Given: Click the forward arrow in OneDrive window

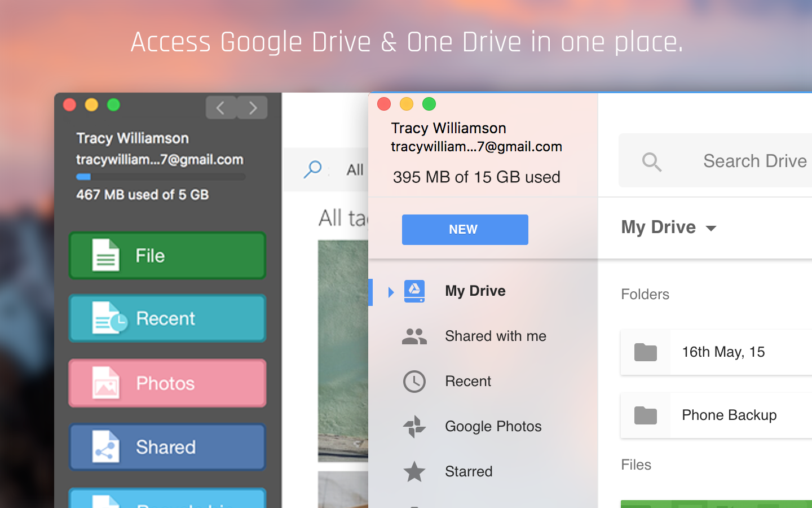Looking at the screenshot, I should (252, 107).
